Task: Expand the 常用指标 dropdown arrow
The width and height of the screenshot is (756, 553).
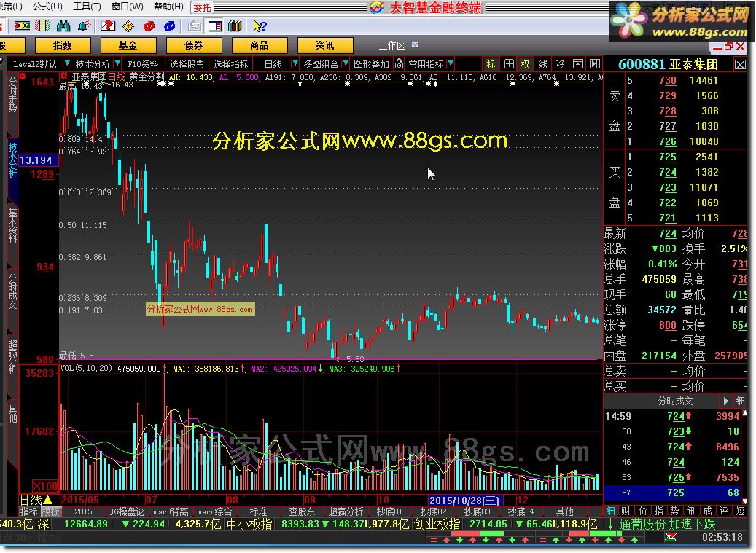Action: [451, 63]
